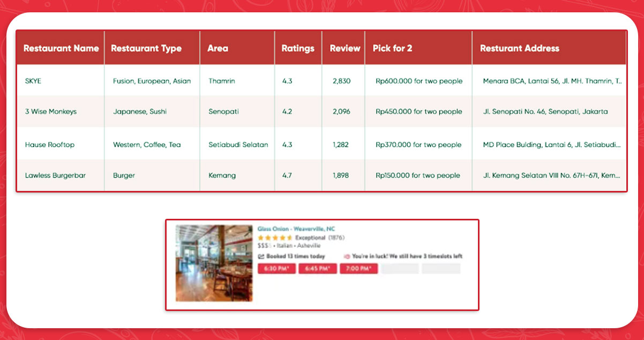
Task: Click the Restaurant Name column header
Action: [61, 48]
